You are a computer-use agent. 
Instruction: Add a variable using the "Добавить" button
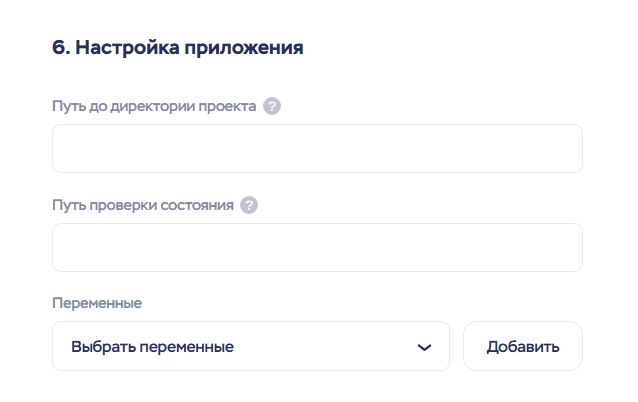point(522,347)
